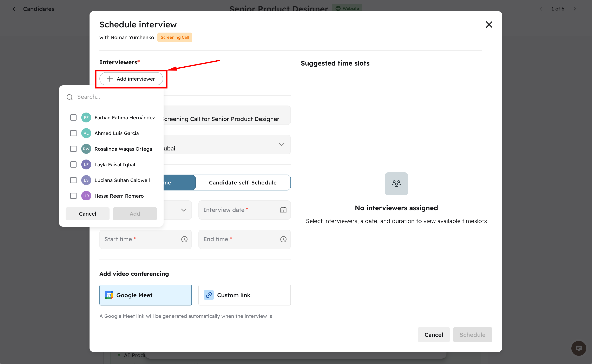Check Layla Faisal Iqbal checkbox
Viewport: 592px width, 364px height.
(73, 164)
